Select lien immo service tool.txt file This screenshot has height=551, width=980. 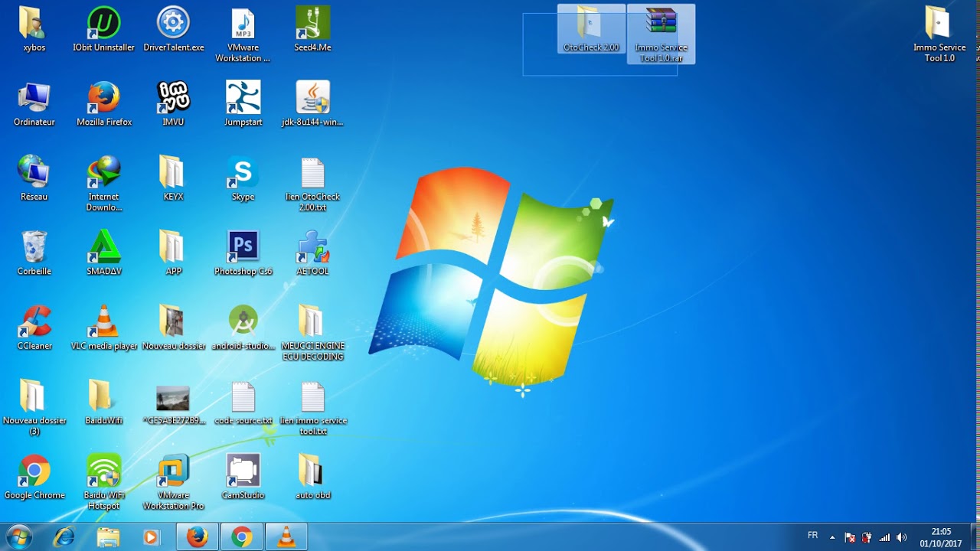coord(312,396)
